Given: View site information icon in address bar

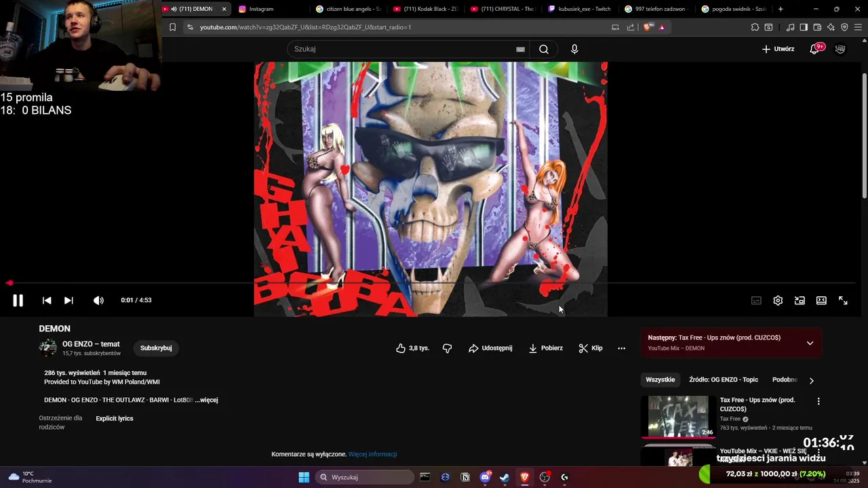Looking at the screenshot, I should [x=190, y=27].
